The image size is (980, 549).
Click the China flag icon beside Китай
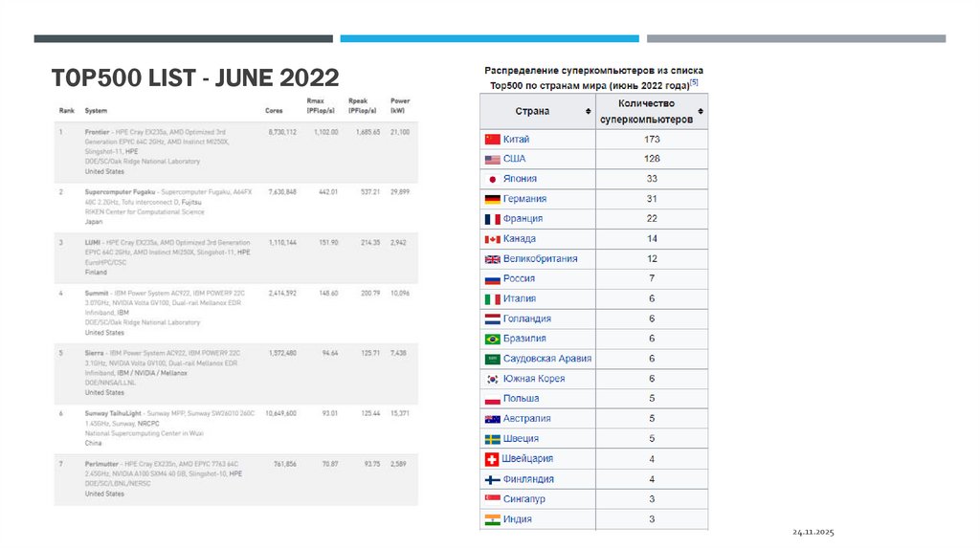[493, 140]
